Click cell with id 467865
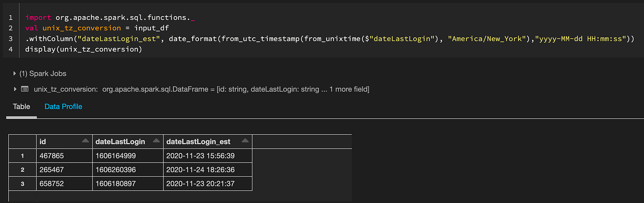This screenshot has width=644, height=203. click(52, 156)
